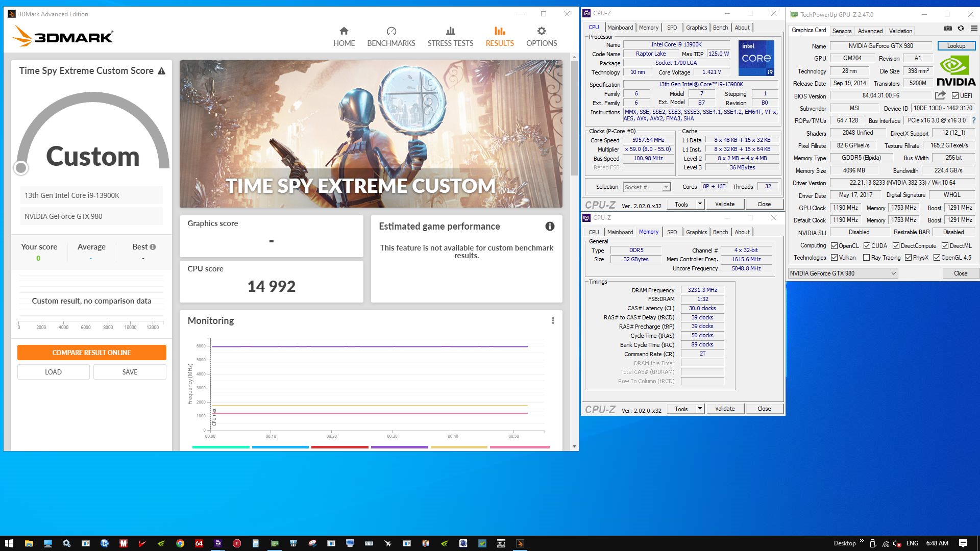Toggle the DirectML checkbox
This screenshot has height=551, width=980.
pyautogui.click(x=945, y=246)
